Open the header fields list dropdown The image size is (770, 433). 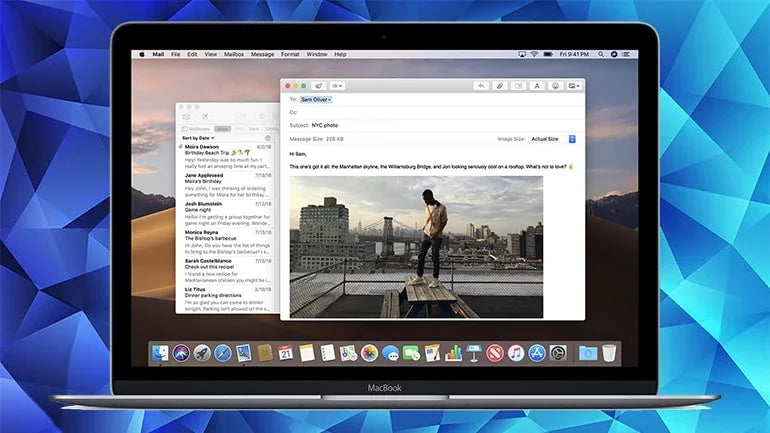click(338, 86)
